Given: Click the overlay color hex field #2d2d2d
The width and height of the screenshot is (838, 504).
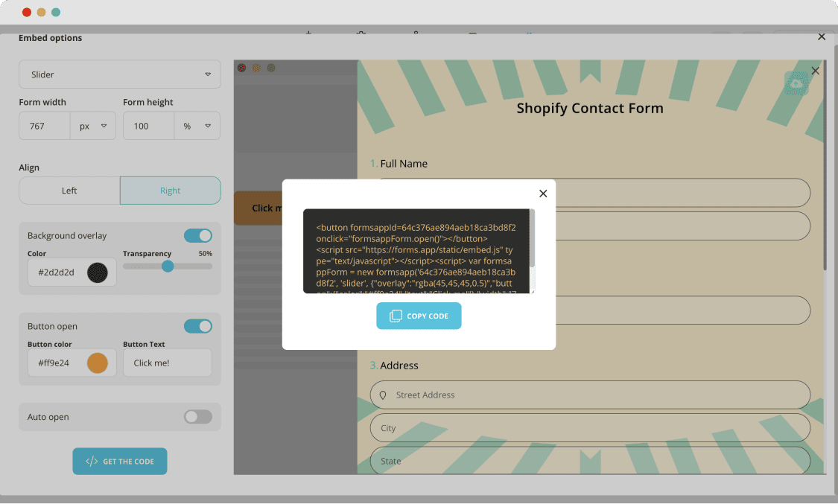Looking at the screenshot, I should [x=56, y=272].
